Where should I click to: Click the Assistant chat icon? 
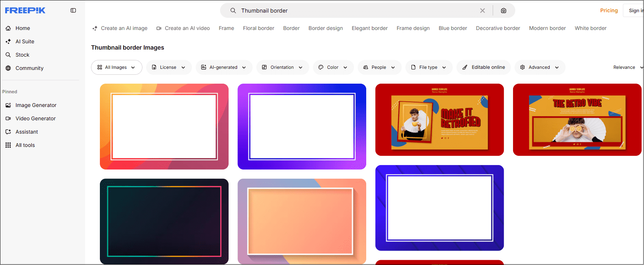coord(8,132)
